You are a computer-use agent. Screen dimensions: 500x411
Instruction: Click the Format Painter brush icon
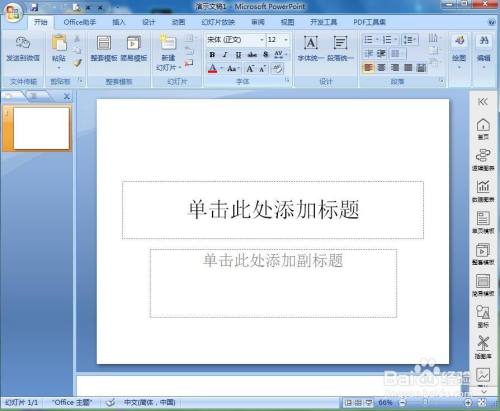(x=77, y=63)
